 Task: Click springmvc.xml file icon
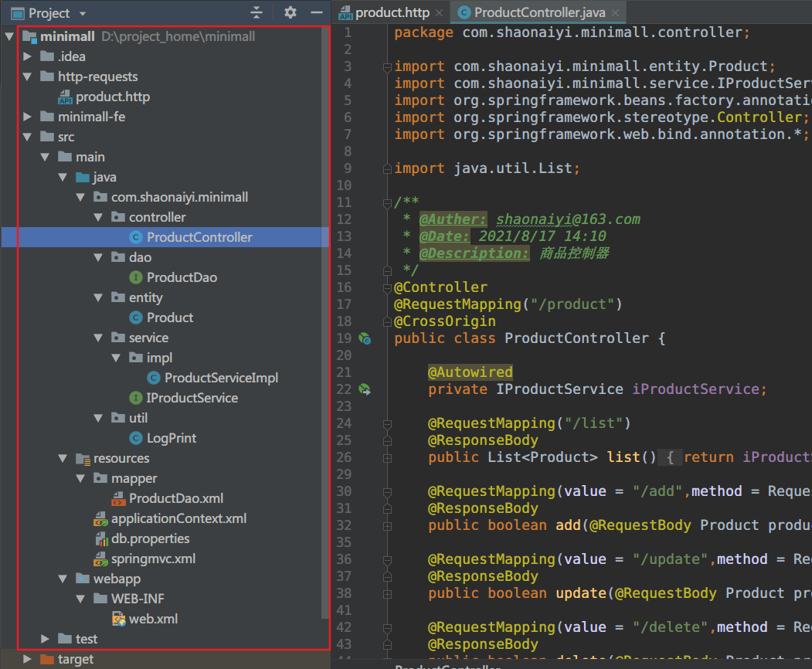tap(100, 559)
